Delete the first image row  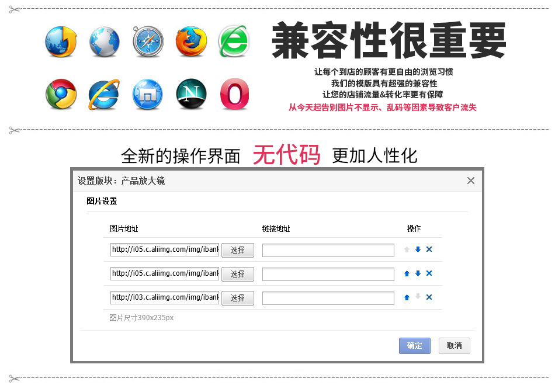tap(429, 249)
